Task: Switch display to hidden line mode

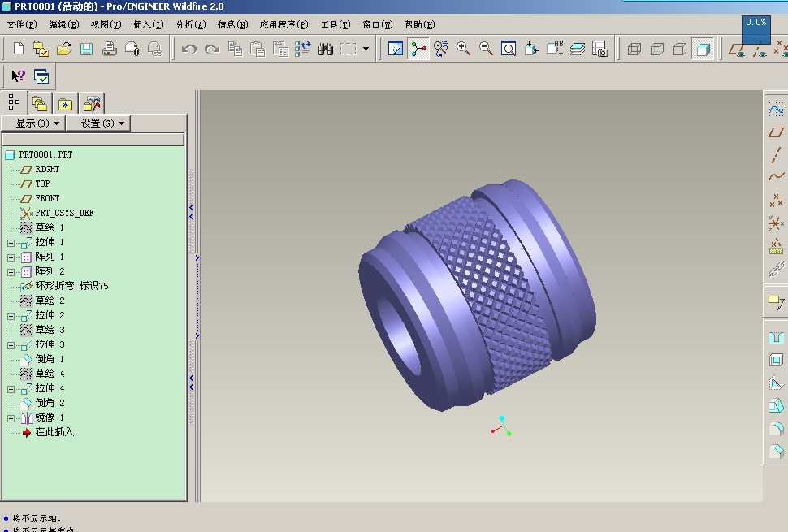Action: click(657, 49)
